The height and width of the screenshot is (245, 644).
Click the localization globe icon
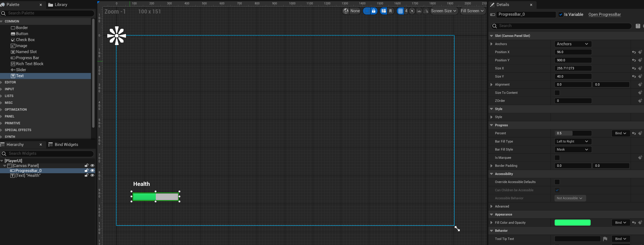[346, 11]
